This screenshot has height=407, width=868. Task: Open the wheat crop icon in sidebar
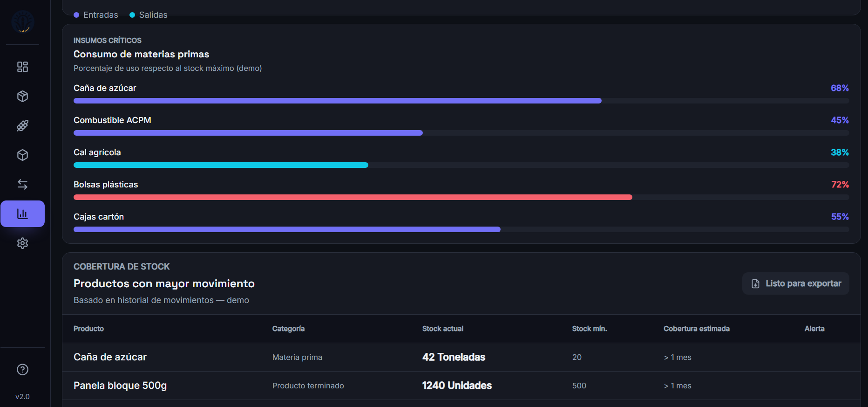pyautogui.click(x=22, y=126)
